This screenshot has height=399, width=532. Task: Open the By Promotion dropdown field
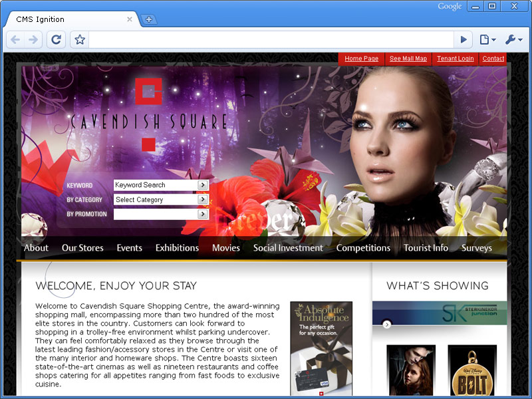click(x=161, y=214)
